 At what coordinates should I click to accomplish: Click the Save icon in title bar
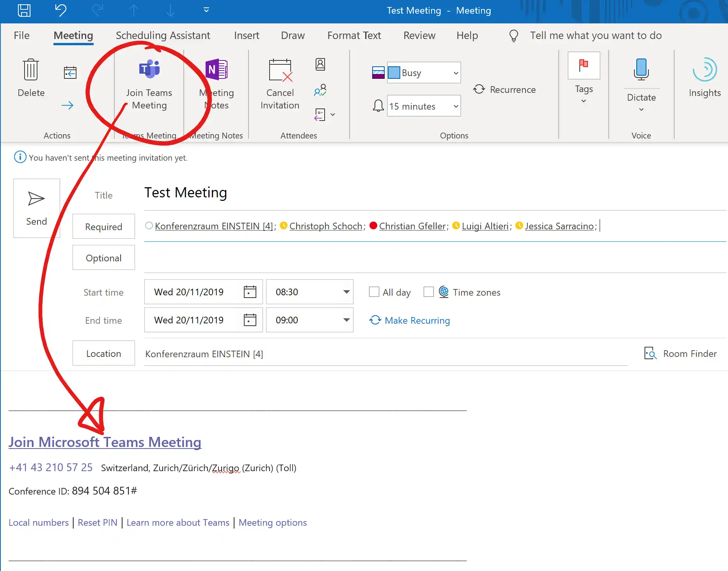pyautogui.click(x=24, y=11)
